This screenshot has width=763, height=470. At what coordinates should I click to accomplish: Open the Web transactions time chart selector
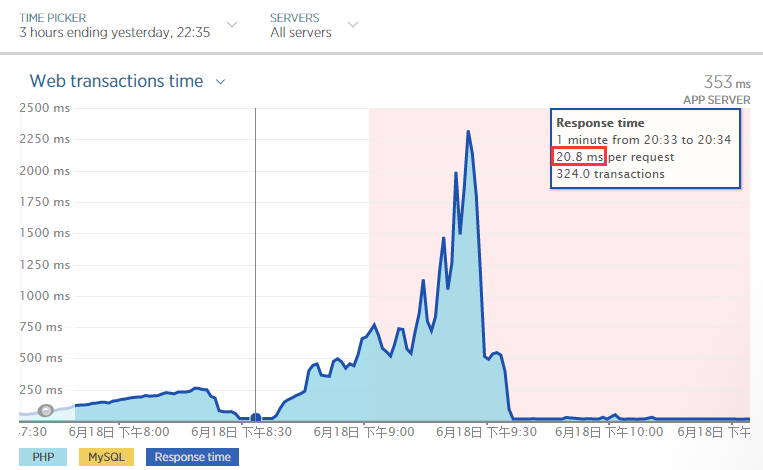pos(220,82)
